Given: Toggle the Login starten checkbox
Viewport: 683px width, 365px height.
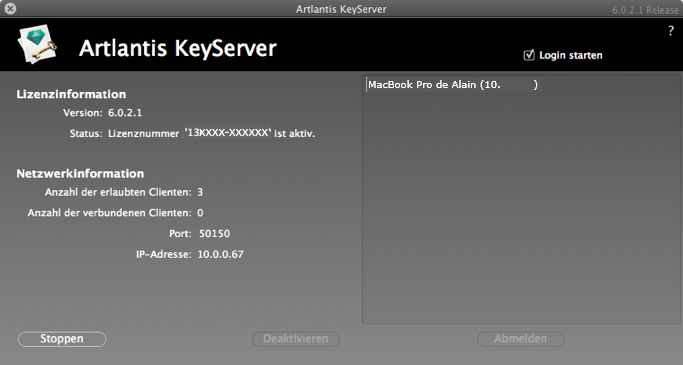Looking at the screenshot, I should pos(529,55).
